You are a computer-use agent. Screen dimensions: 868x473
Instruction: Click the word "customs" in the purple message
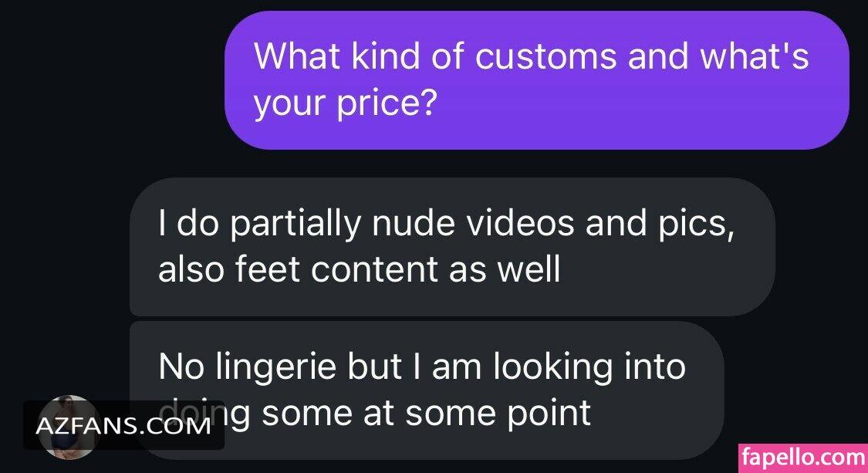[x=545, y=56]
